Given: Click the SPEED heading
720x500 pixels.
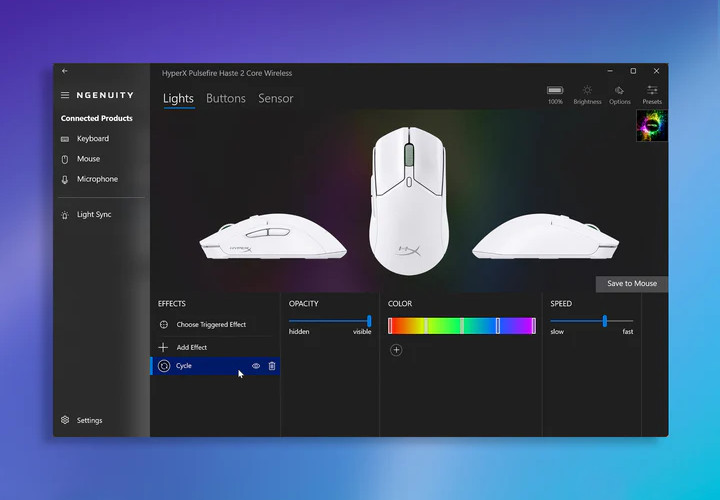Looking at the screenshot, I should point(561,303).
